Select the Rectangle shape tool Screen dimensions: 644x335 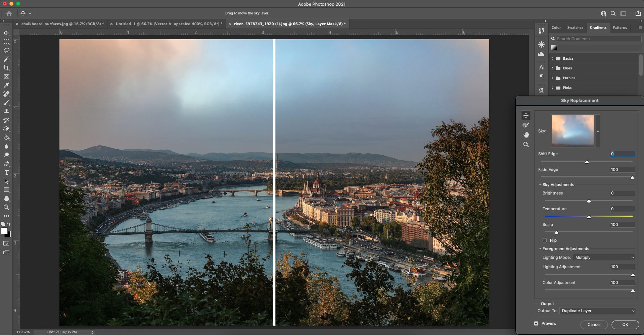tap(6, 190)
